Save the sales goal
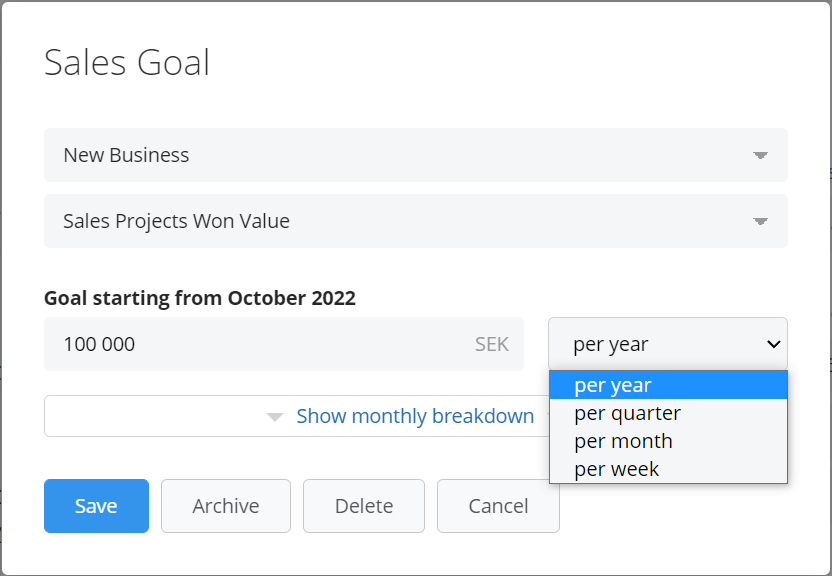Viewport: 832px width, 576px height. pos(96,506)
